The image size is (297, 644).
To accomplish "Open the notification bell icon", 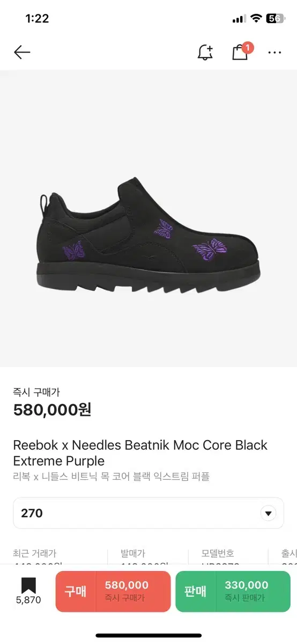I will click(x=205, y=52).
